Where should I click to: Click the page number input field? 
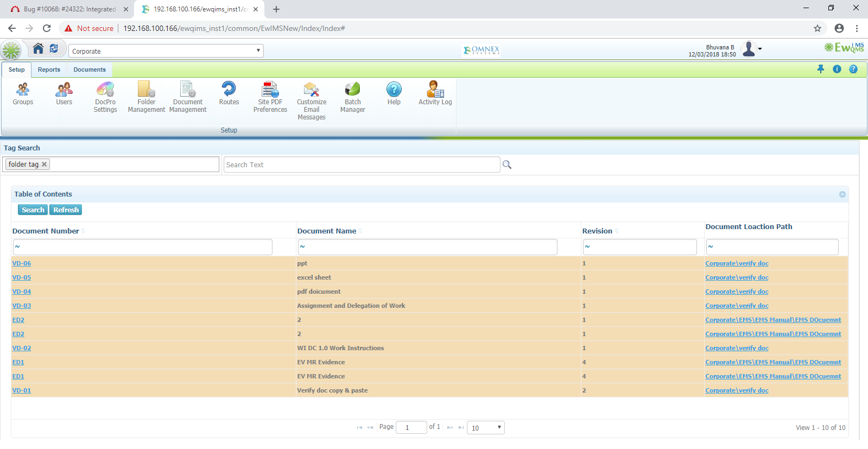tap(411, 428)
